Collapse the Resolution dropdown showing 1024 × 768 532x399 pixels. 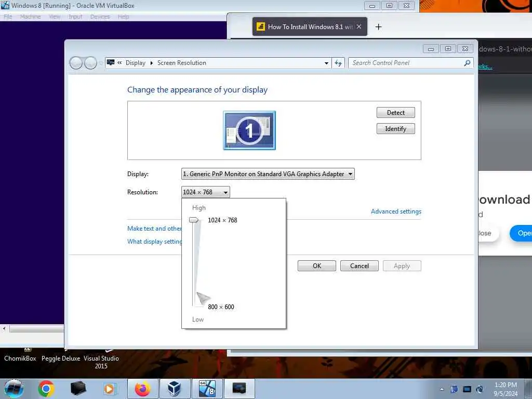click(206, 192)
